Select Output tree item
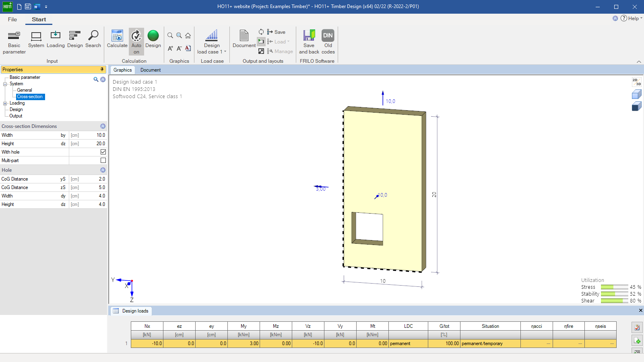The width and height of the screenshot is (644, 362). [x=16, y=116]
